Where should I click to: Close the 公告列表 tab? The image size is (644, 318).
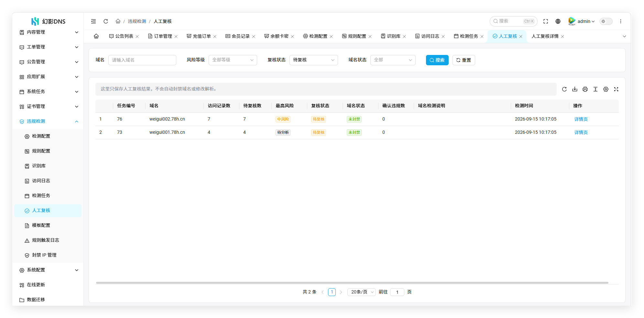click(137, 37)
